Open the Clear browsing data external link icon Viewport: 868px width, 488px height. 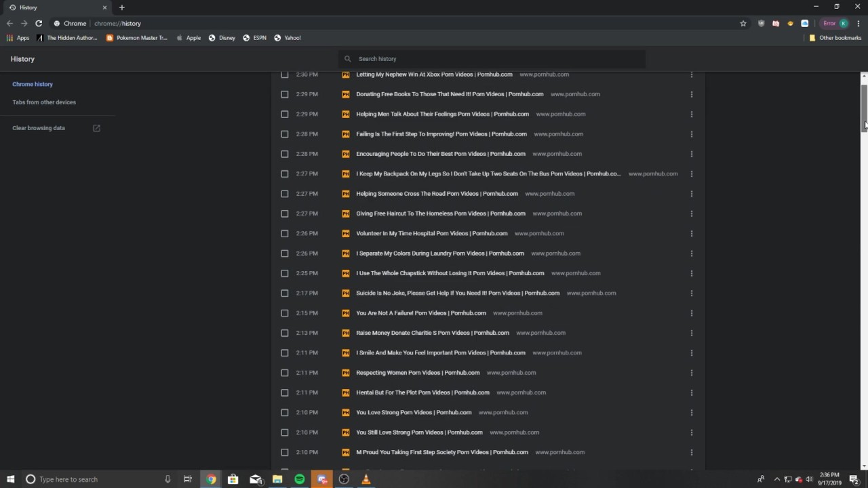pos(96,128)
